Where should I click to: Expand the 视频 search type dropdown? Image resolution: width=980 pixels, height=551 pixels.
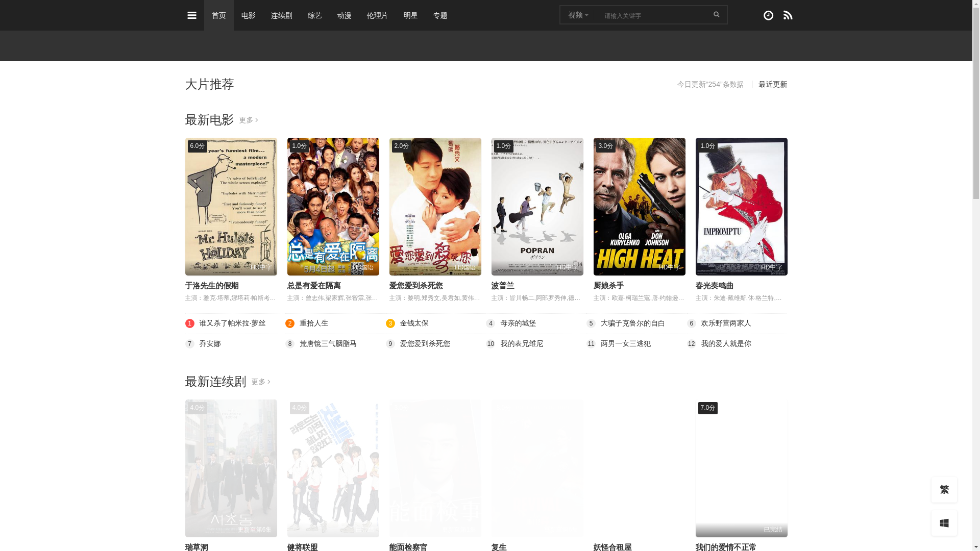578,15
